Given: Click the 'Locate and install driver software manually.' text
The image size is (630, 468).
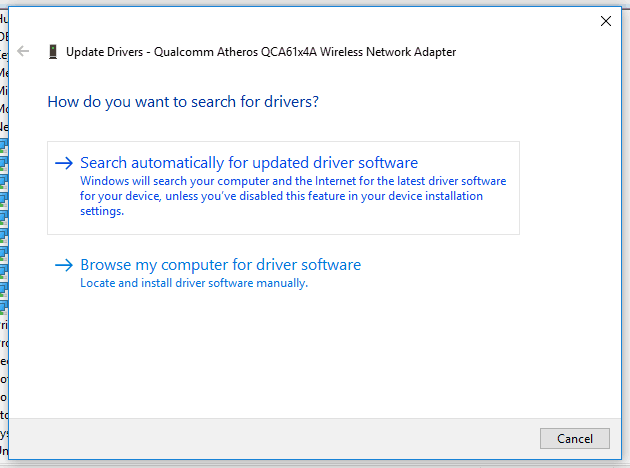Looking at the screenshot, I should point(194,283).
